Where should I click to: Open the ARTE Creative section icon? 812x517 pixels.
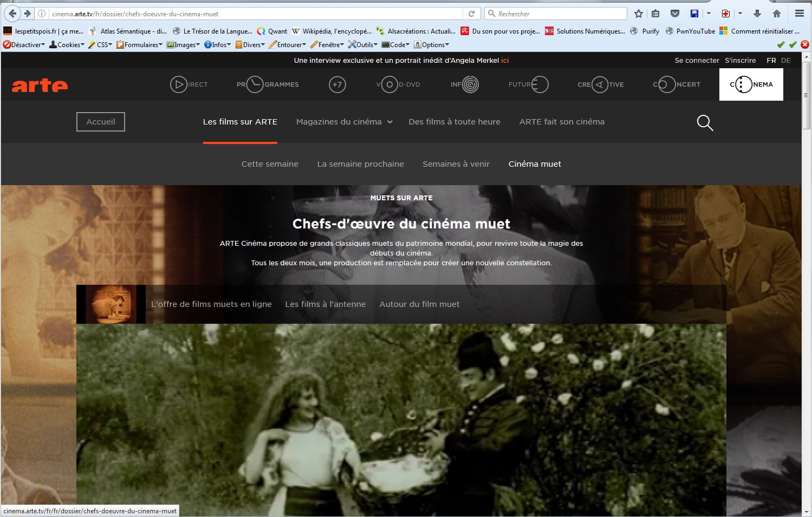click(x=600, y=84)
